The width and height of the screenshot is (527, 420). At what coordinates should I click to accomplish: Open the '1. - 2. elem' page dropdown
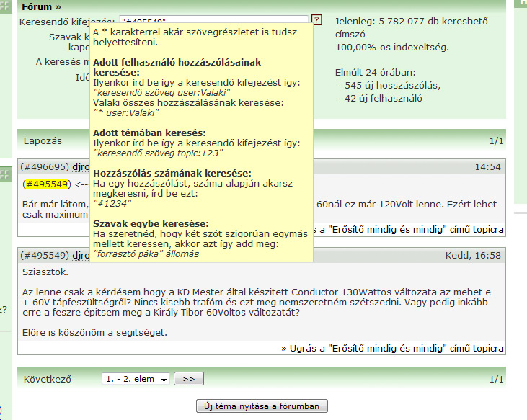click(136, 379)
